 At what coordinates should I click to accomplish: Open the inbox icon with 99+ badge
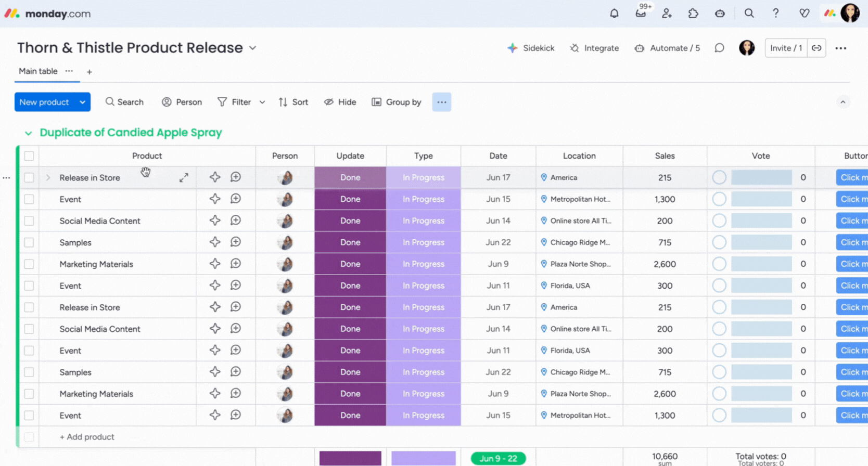641,14
